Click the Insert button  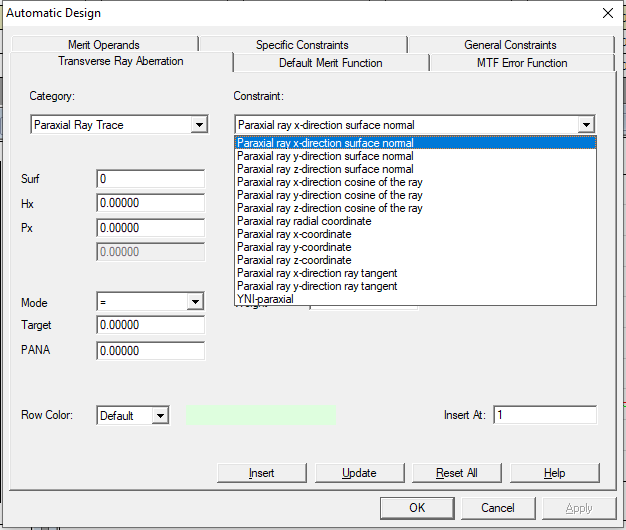(262, 473)
